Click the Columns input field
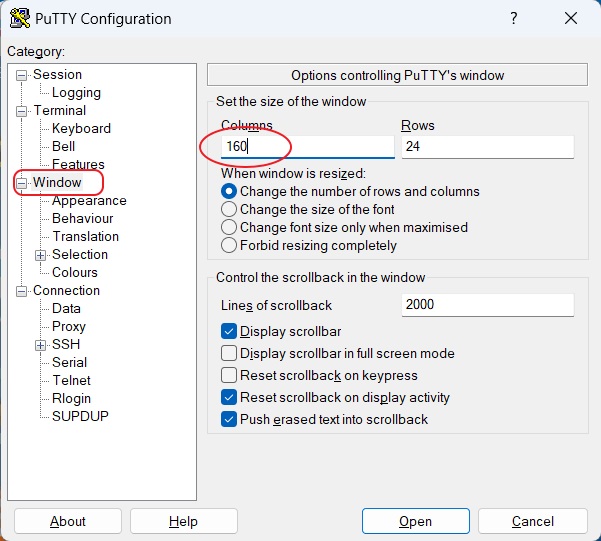This screenshot has height=541, width=601. tap(308, 147)
